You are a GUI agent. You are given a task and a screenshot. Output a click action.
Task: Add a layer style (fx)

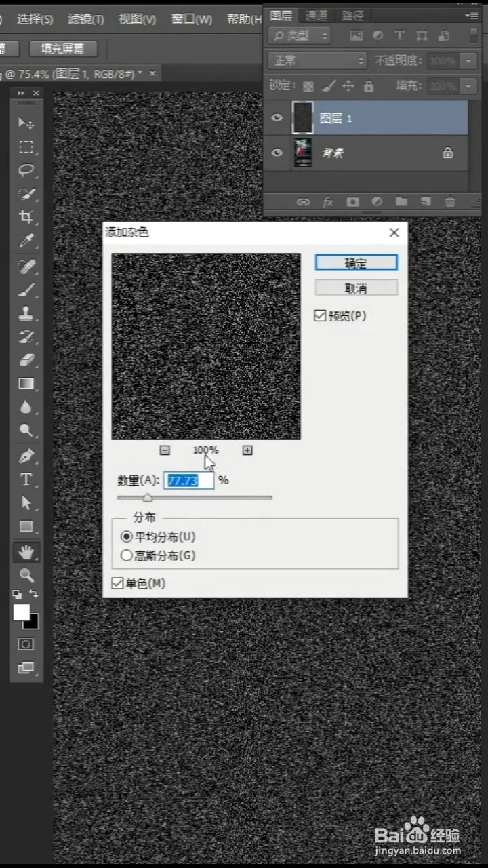[328, 201]
